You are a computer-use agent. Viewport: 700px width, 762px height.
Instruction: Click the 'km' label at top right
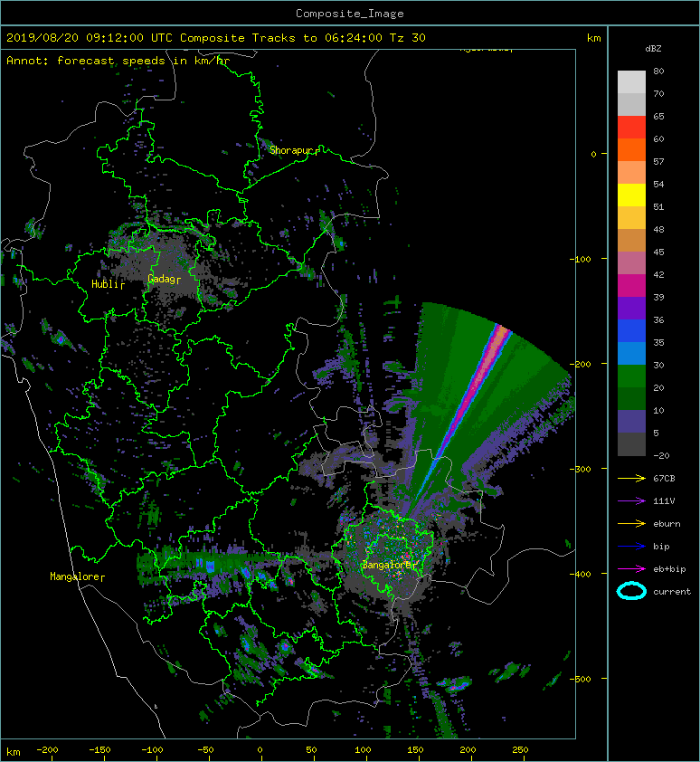(593, 38)
